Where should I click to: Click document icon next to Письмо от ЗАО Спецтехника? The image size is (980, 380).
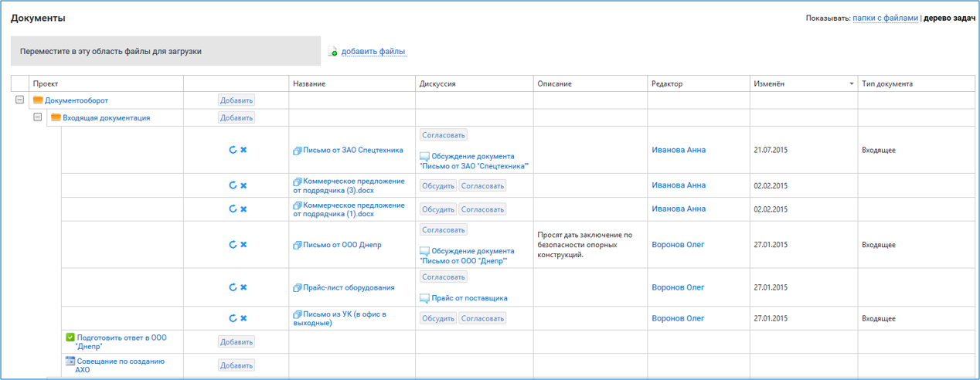tap(298, 151)
